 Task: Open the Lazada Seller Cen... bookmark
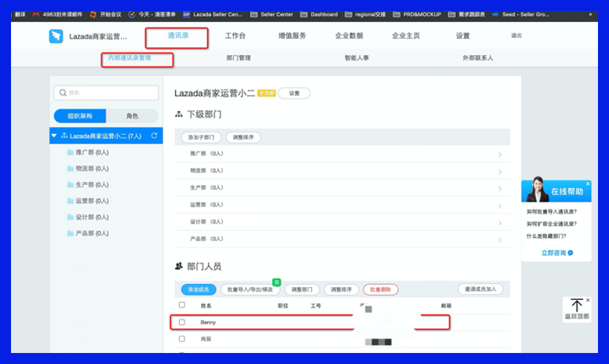pos(213,14)
